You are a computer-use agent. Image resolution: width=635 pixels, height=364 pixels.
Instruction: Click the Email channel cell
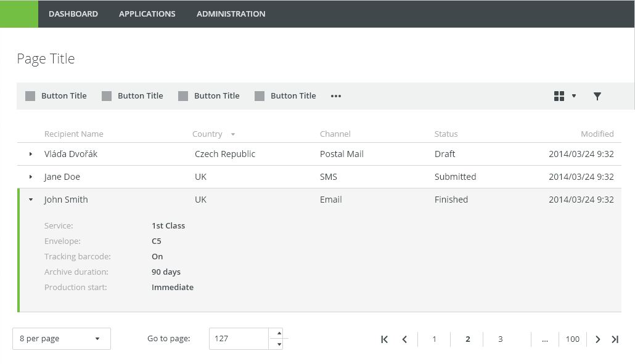click(331, 200)
